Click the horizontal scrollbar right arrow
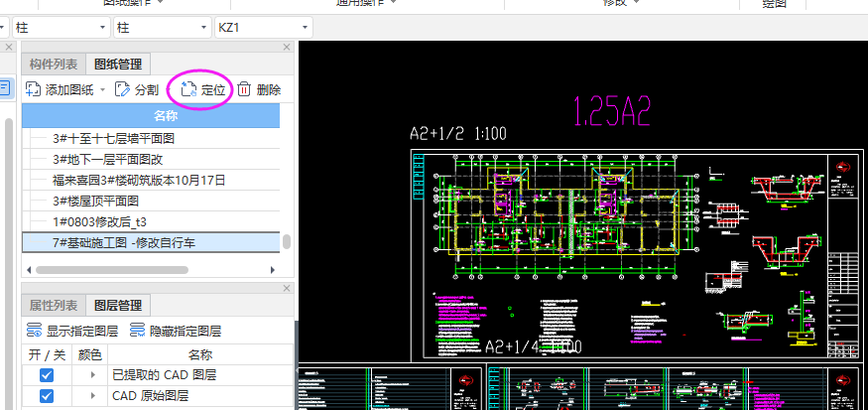Viewport: 868px width, 410px height. click(x=273, y=270)
